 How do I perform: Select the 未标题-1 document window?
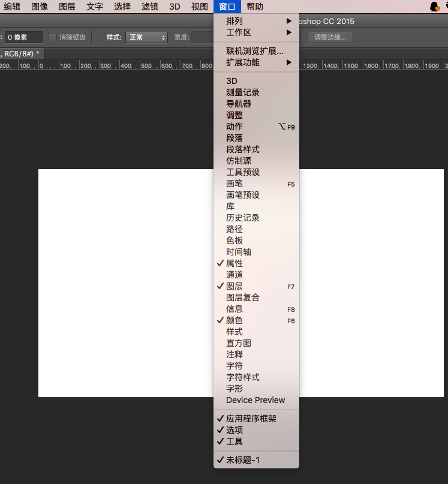coord(256,460)
